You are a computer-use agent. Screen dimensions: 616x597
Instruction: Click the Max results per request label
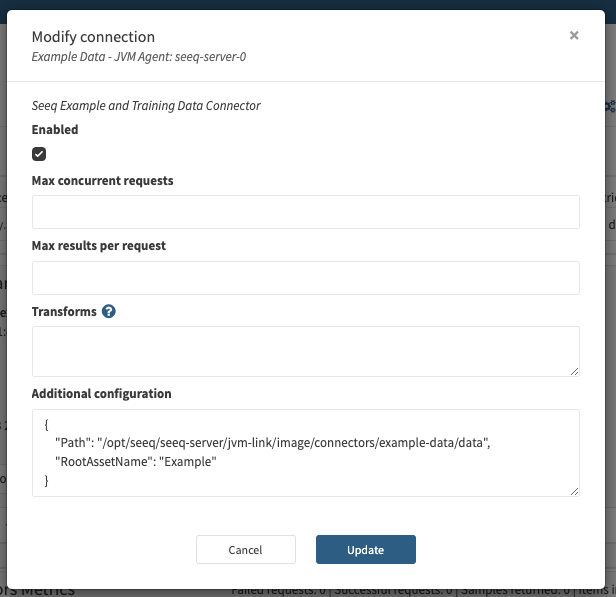pos(99,245)
